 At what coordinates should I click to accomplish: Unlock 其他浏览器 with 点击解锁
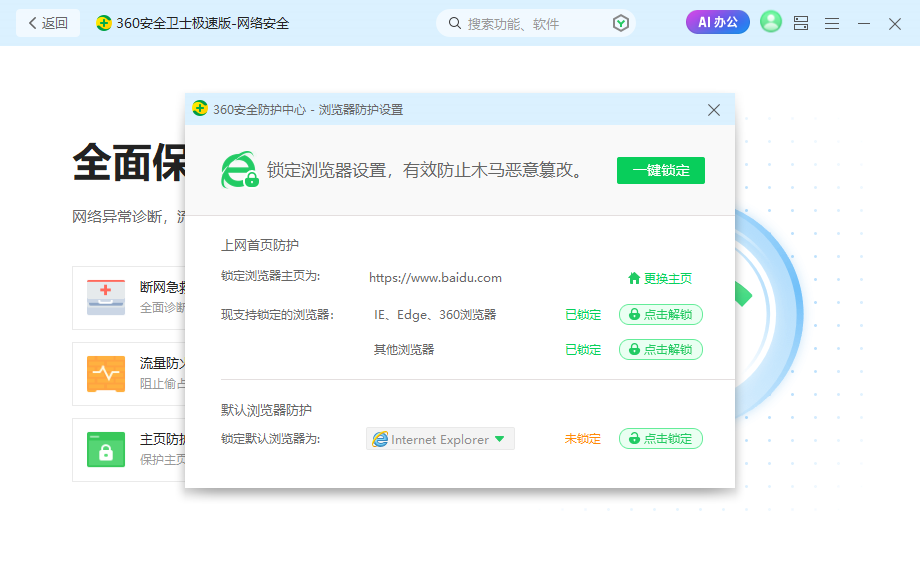pyautogui.click(x=661, y=350)
